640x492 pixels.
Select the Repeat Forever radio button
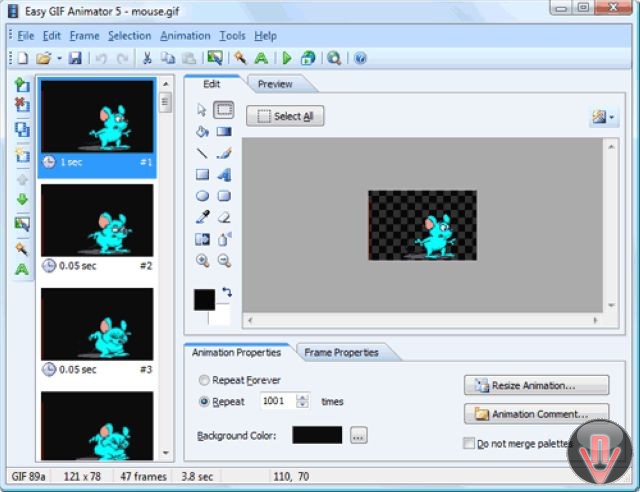coord(204,380)
